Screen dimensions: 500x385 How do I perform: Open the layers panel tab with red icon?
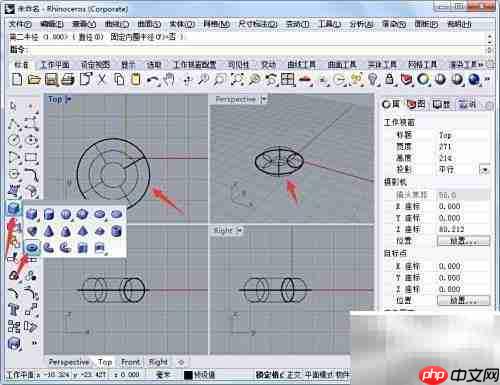point(416,105)
